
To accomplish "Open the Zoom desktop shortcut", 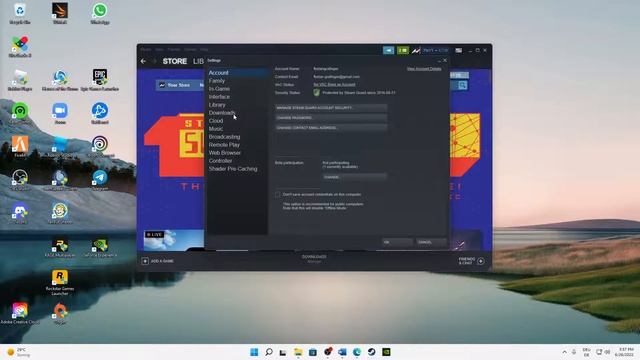I will pyautogui.click(x=60, y=113).
